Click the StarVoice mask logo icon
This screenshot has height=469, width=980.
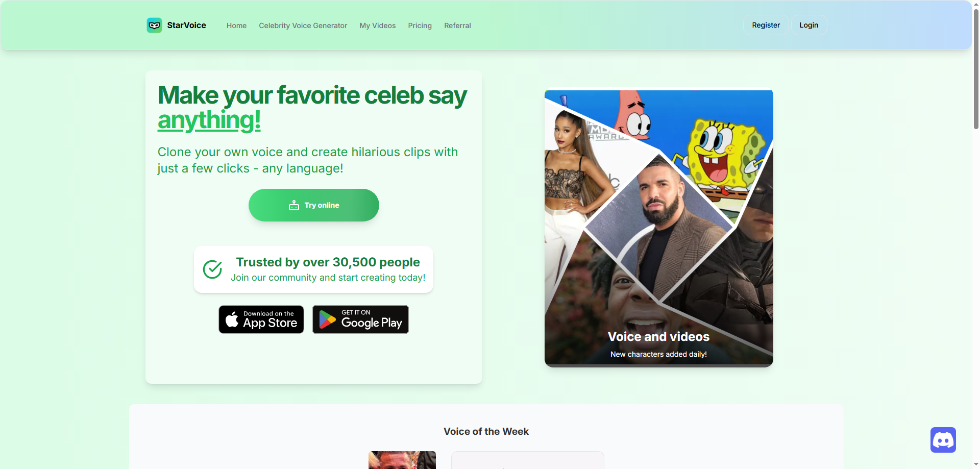(x=154, y=25)
